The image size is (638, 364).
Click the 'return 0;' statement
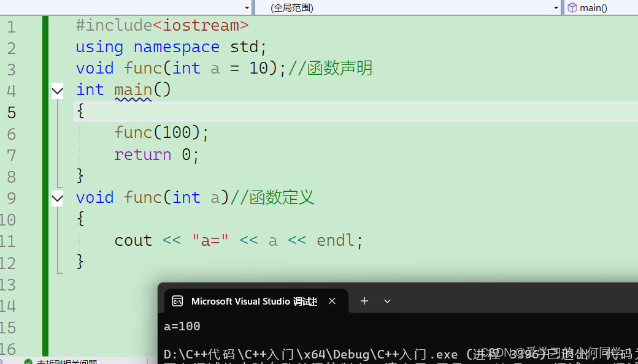[x=156, y=154]
